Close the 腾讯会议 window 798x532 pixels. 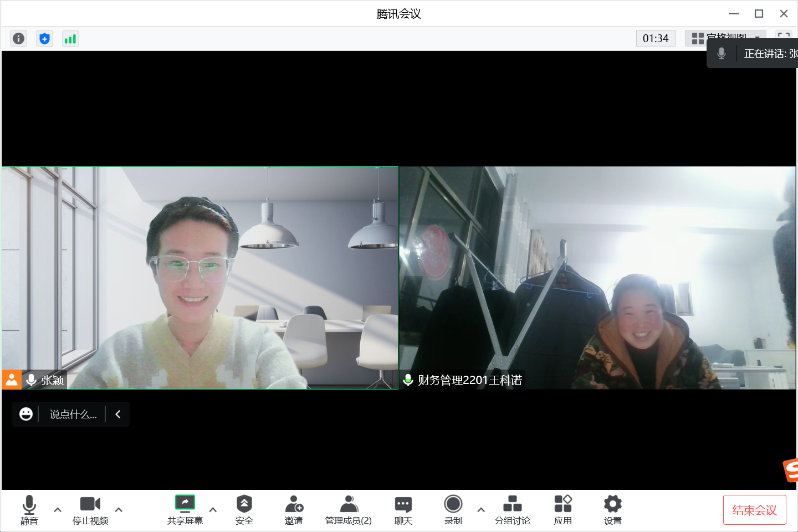pyautogui.click(x=784, y=13)
